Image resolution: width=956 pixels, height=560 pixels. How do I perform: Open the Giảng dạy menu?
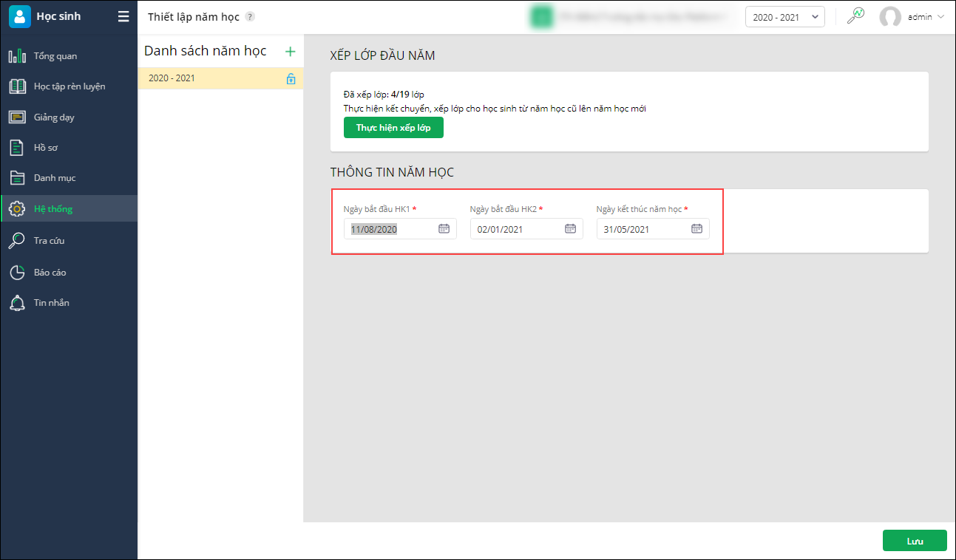coord(69,117)
